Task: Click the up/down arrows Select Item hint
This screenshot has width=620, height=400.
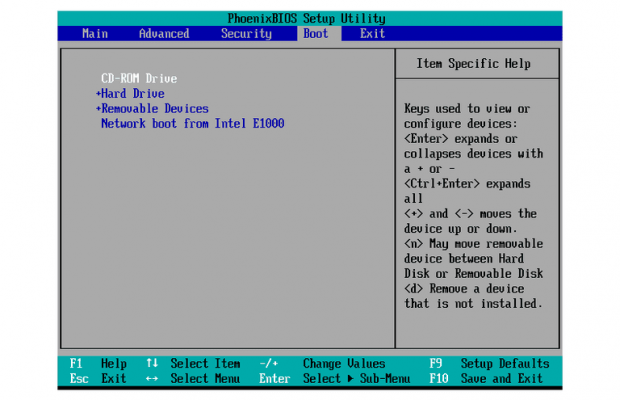Action: [x=194, y=363]
